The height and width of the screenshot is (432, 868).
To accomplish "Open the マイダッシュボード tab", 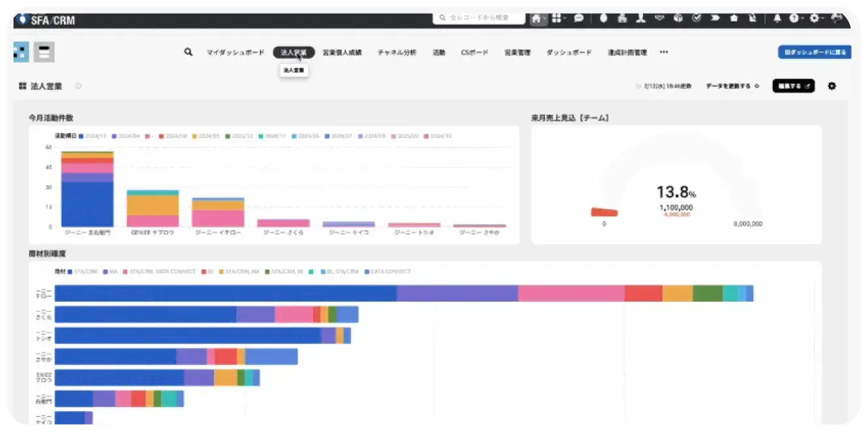I will [235, 52].
